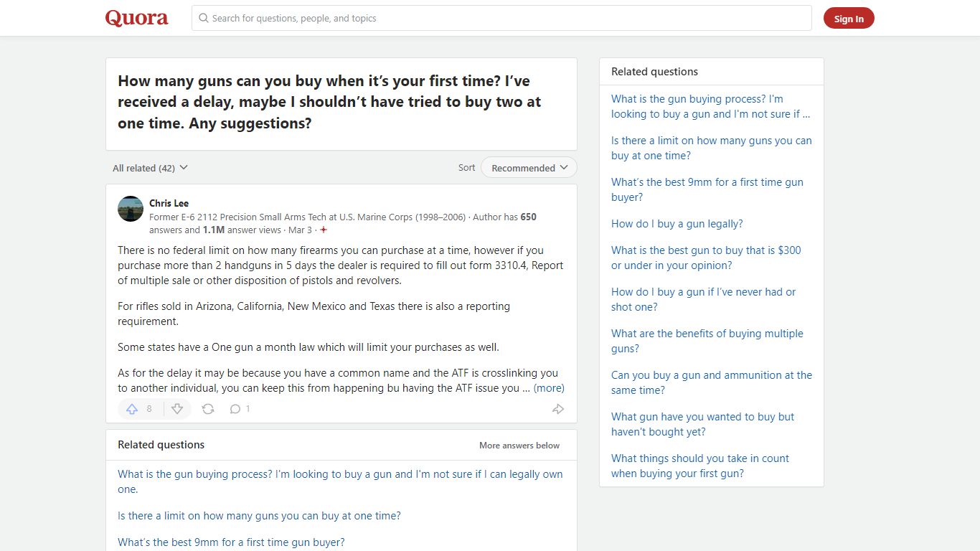Viewport: 980px width, 551px height.
Task: Open 'wanted to buy but haven't bought' question
Action: pos(703,424)
